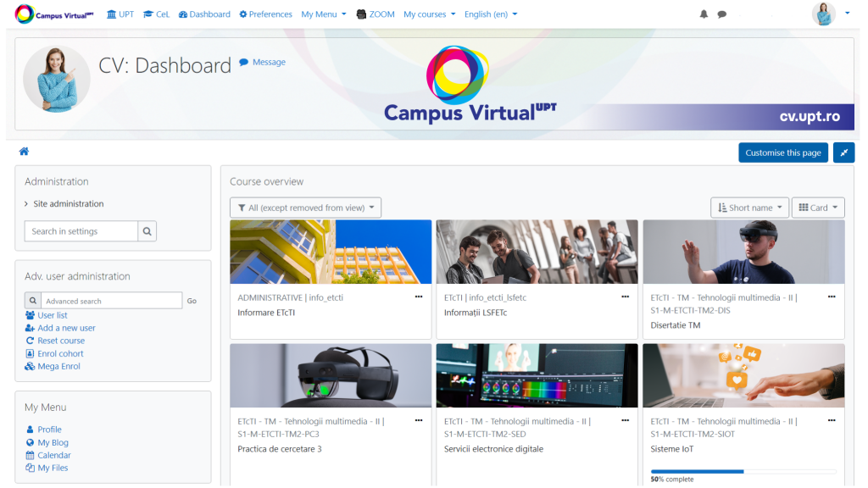Click the Servicii electronice digitale title
Image resolution: width=868 pixels, height=488 pixels.
point(494,449)
